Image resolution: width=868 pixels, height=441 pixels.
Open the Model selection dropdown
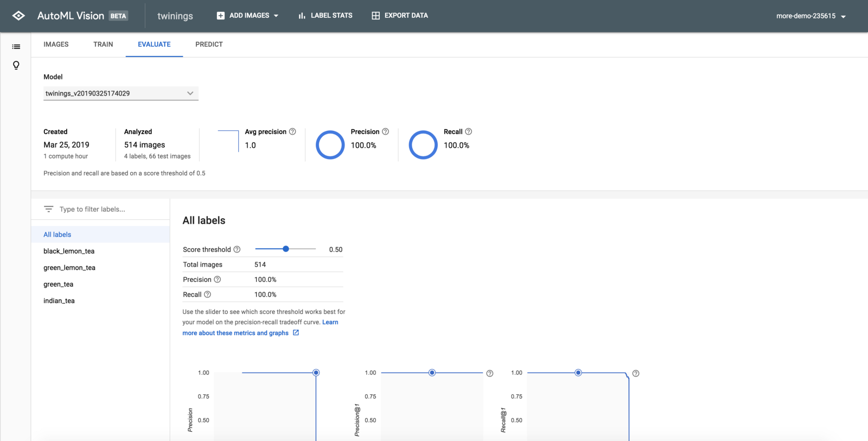pos(121,93)
